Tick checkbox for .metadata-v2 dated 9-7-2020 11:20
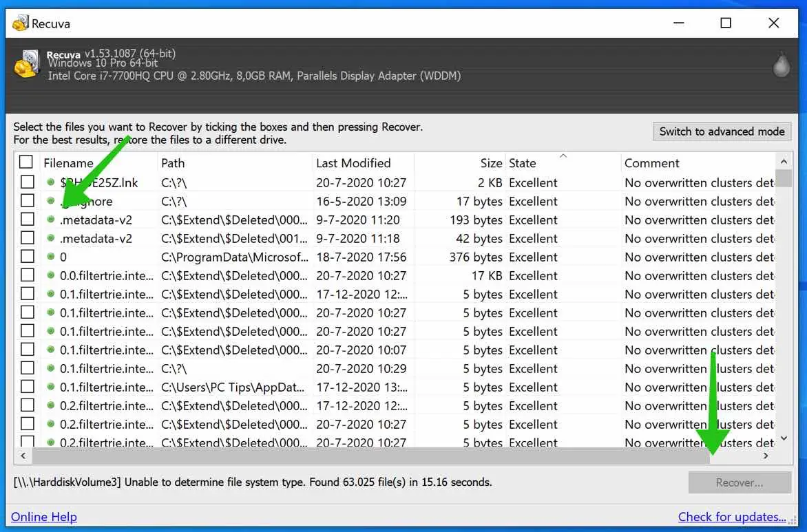The width and height of the screenshot is (807, 532). (28, 219)
